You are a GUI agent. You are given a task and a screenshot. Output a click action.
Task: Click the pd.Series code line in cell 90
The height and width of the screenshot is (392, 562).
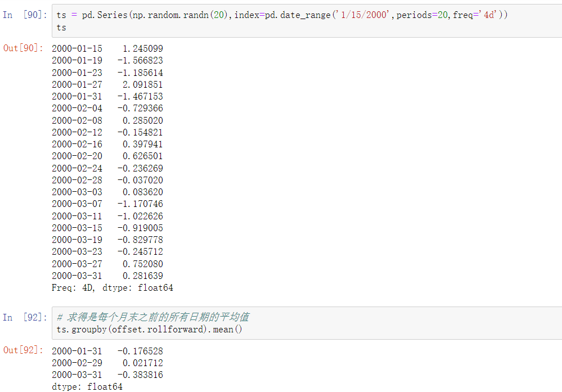click(x=282, y=15)
